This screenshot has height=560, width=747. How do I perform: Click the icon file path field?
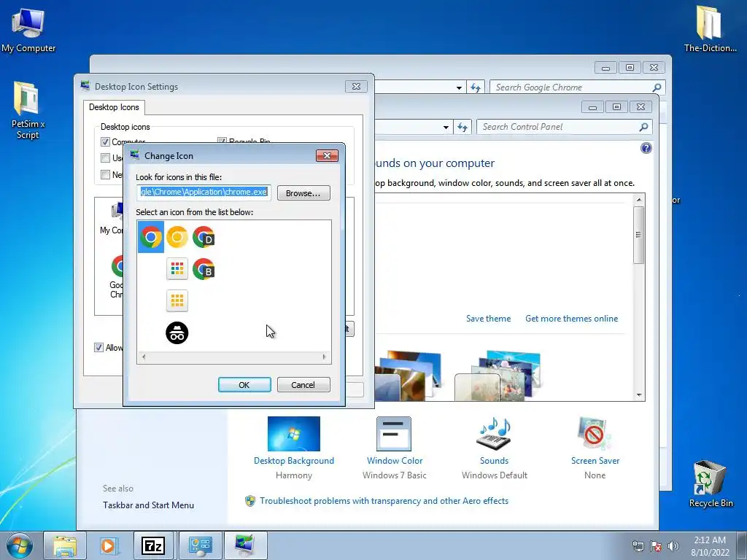pyautogui.click(x=204, y=192)
